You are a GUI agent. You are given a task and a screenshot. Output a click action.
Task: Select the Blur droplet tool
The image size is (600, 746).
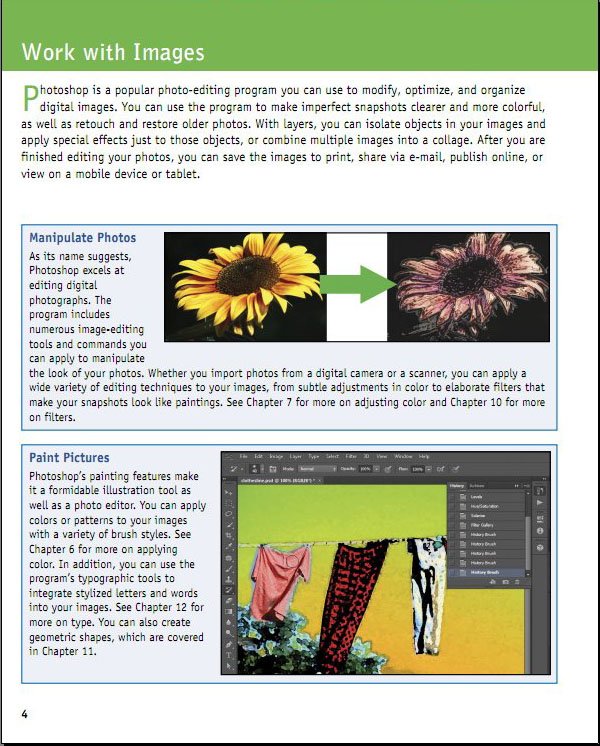(x=228, y=622)
